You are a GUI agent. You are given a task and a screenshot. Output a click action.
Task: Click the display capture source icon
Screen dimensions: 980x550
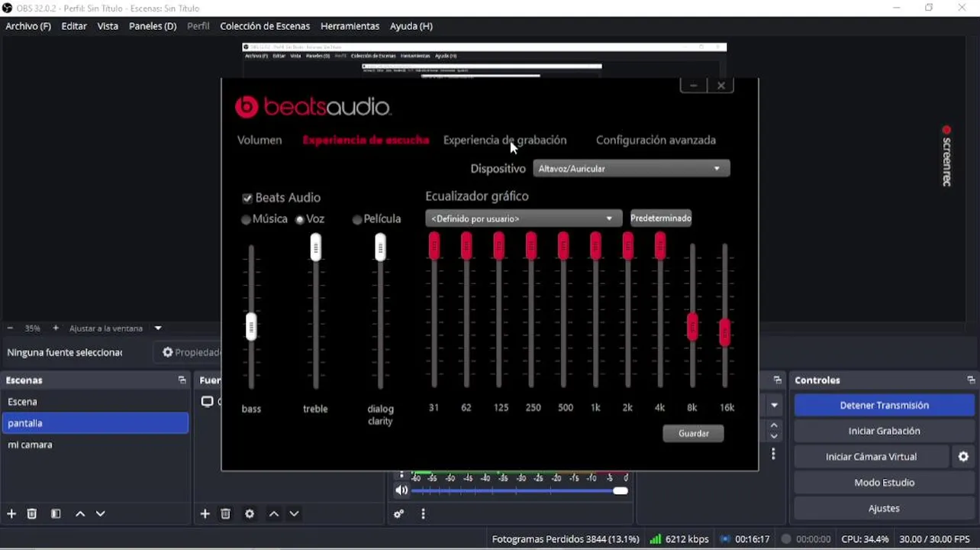coord(207,402)
